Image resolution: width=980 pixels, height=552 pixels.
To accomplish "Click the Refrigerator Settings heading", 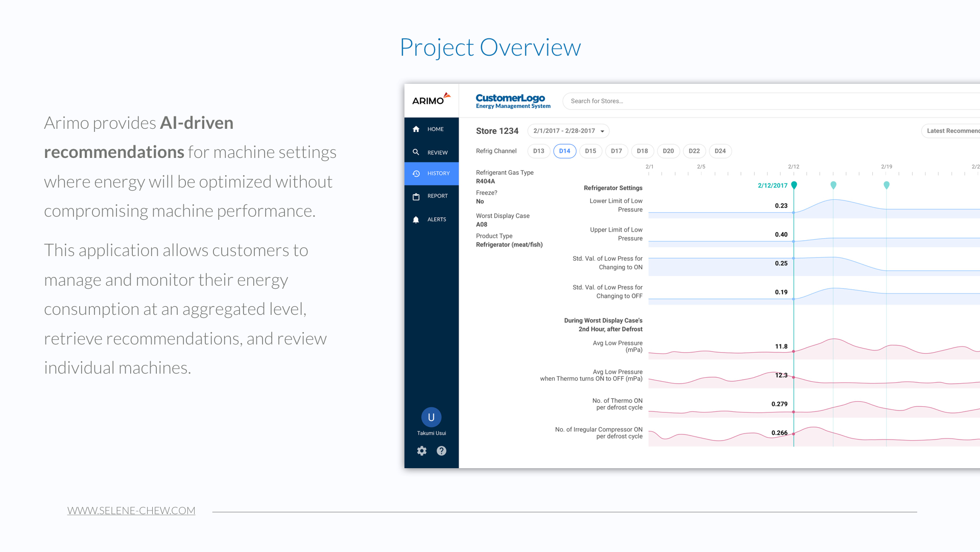I will coord(613,188).
